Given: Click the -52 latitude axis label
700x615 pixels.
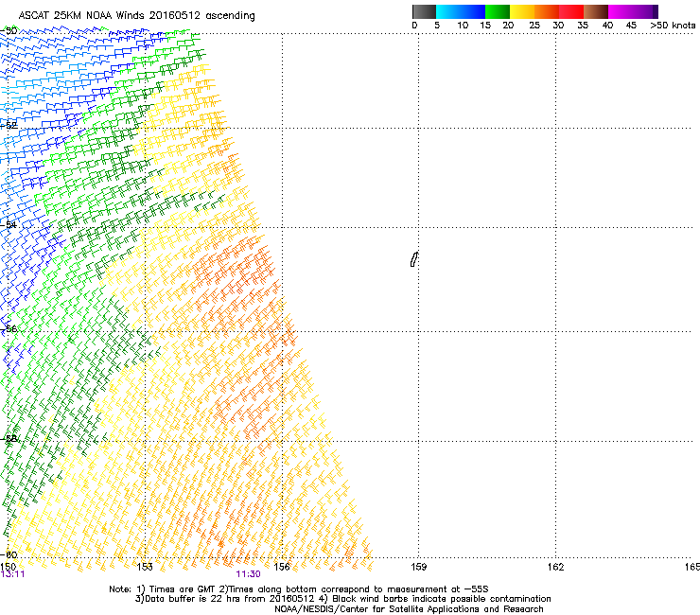Looking at the screenshot, I should pyautogui.click(x=9, y=126).
